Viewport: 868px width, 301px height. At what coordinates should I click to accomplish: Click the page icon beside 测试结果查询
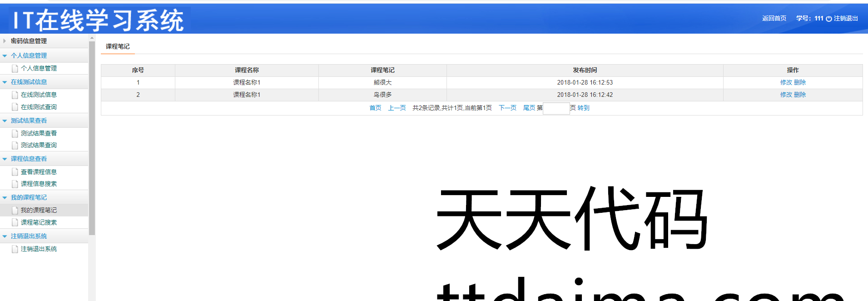pos(15,145)
